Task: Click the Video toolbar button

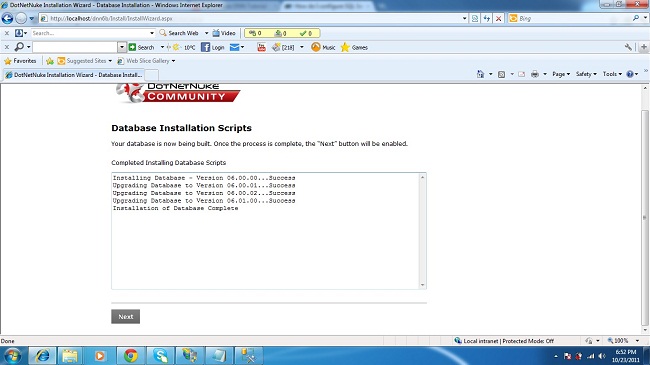Action: (x=224, y=33)
